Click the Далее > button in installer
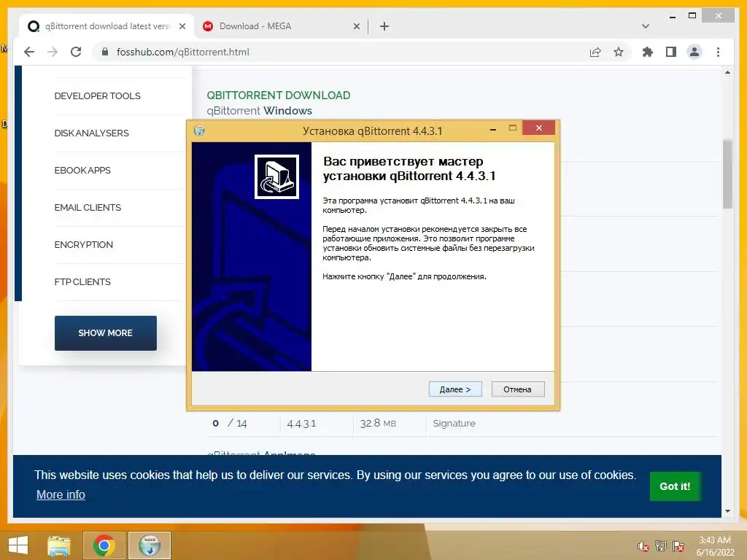747x560 pixels. click(x=455, y=389)
